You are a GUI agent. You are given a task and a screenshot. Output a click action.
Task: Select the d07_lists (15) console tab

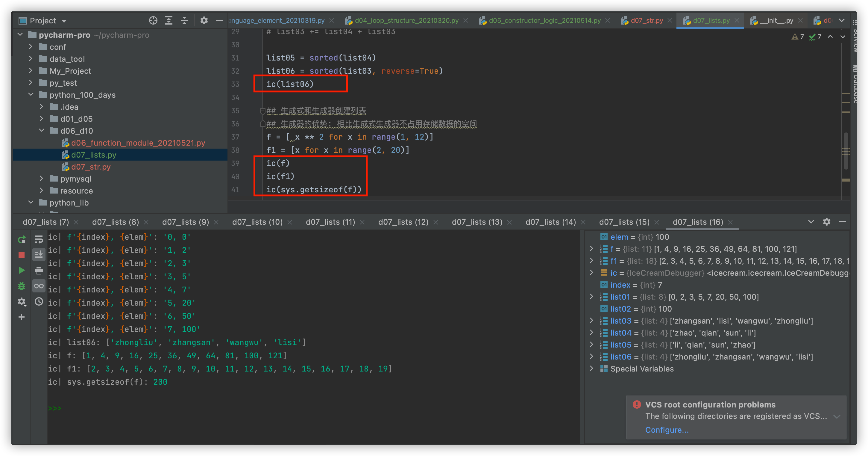pos(624,222)
